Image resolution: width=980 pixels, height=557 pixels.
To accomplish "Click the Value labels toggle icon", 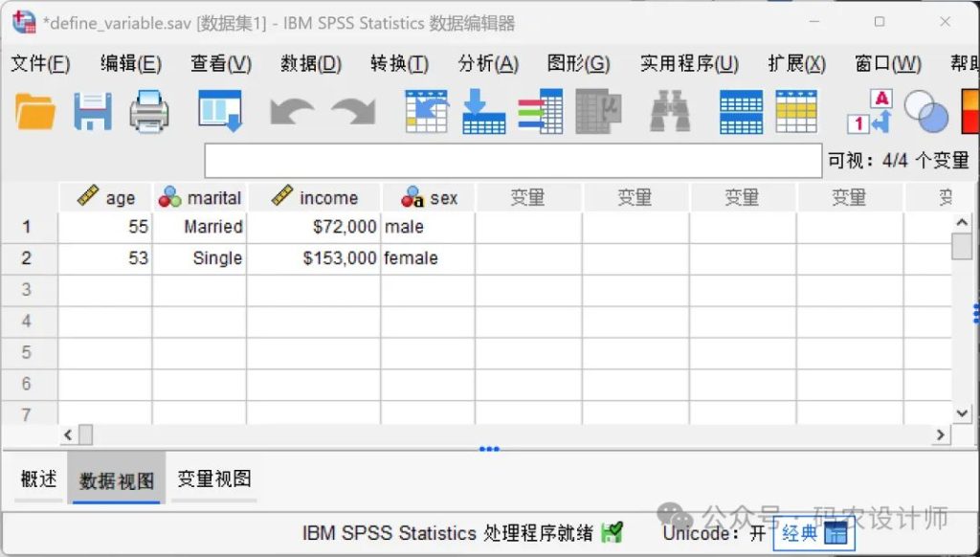I will pyautogui.click(x=868, y=112).
